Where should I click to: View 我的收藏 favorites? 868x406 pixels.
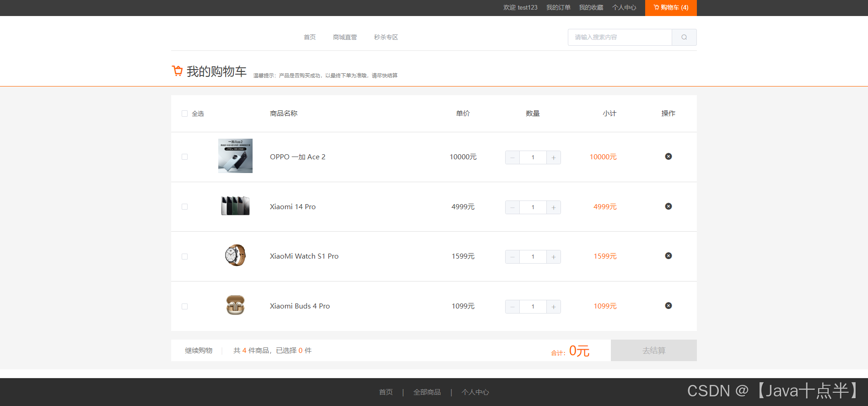point(591,7)
